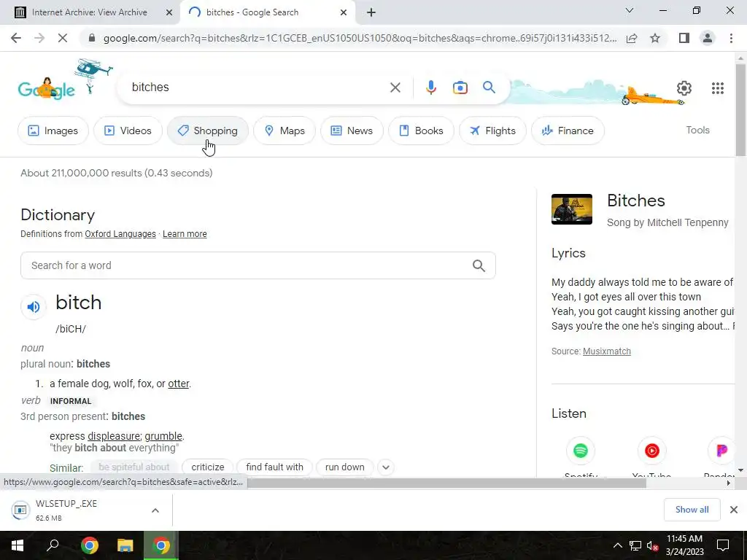747x560 pixels.
Task: Open a new browser tab
Action: (x=371, y=12)
